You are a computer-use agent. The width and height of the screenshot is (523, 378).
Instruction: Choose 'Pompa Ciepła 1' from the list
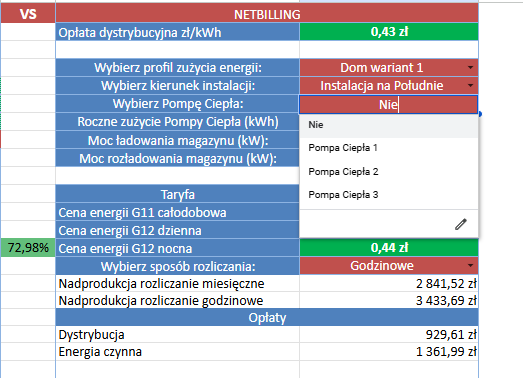pyautogui.click(x=389, y=147)
